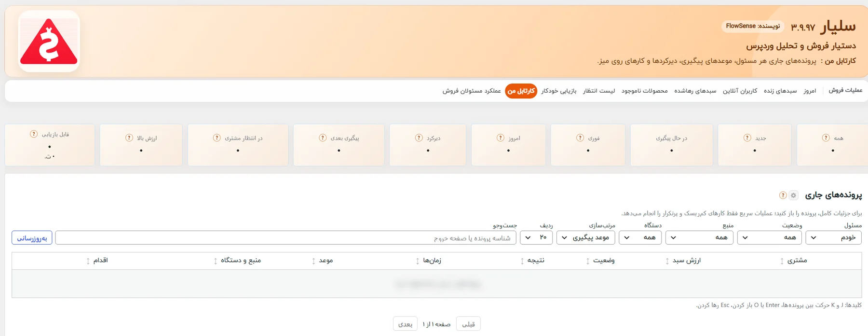Select the قابل بازیابی summary card
Viewport: 868px width, 336px height.
50,145
